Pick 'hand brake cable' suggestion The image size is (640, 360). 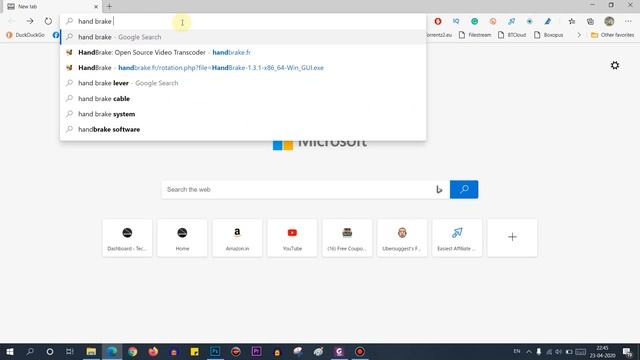(x=243, y=99)
